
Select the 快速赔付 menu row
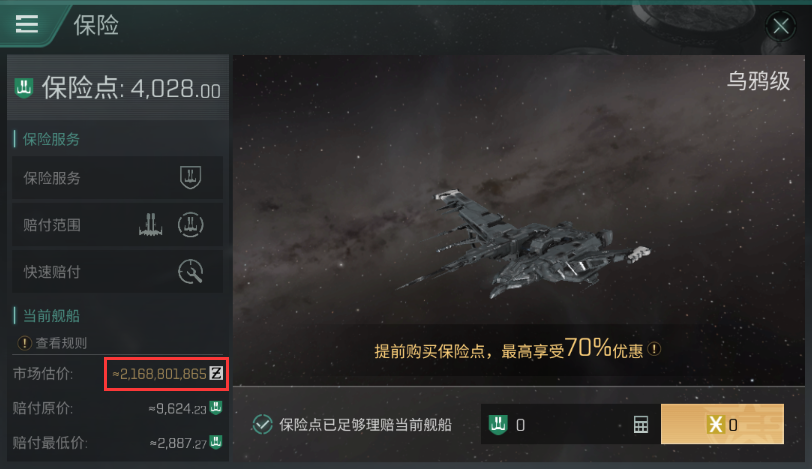[118, 272]
